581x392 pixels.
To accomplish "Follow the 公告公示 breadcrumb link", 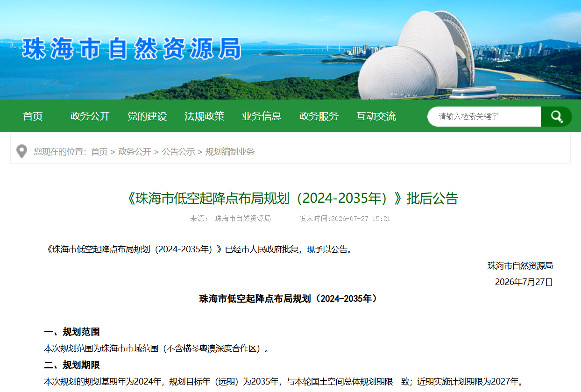I will 178,152.
